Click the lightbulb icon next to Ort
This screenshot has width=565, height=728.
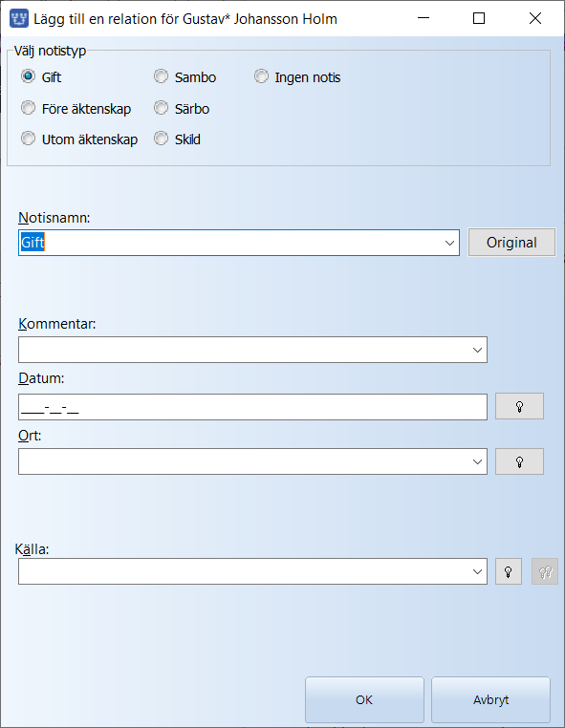point(519,461)
